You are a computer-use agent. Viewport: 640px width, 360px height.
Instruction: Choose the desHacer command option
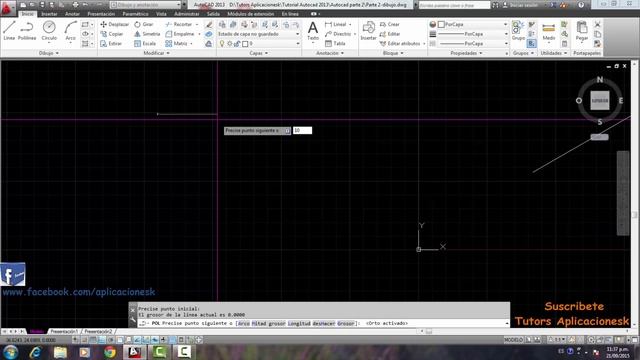click(324, 323)
